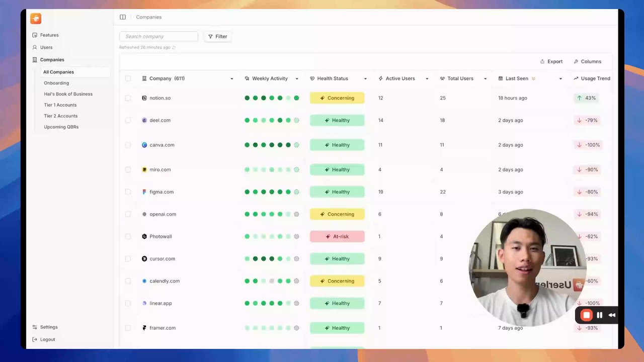Screen dimensions: 644x362
Task: Open the Last Seen column dropdown arrow
Action: (x=560, y=79)
